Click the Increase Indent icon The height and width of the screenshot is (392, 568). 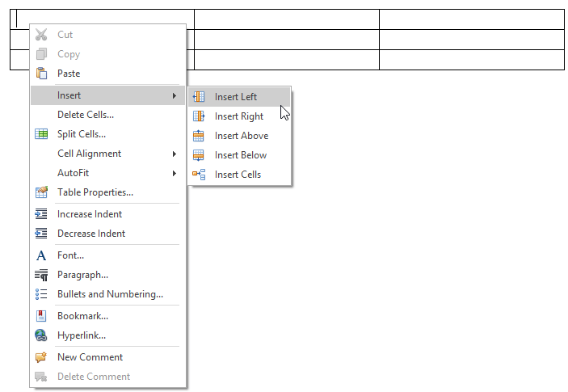pos(41,214)
